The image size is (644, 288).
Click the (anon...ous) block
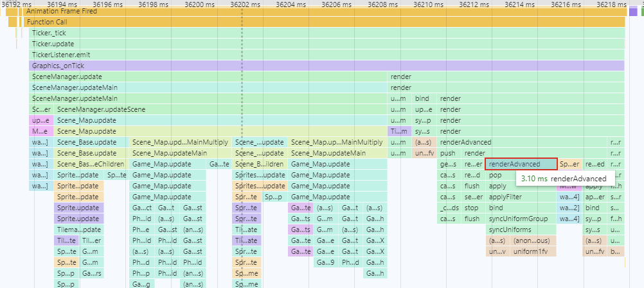(533, 241)
